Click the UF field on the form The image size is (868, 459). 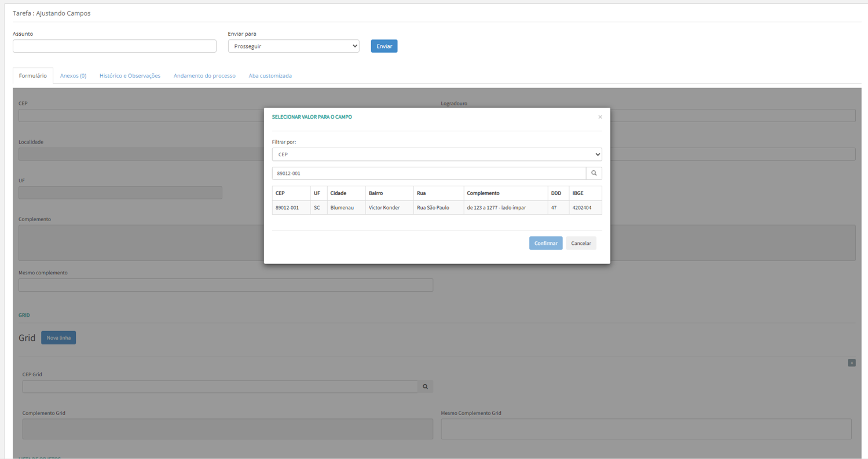click(120, 193)
